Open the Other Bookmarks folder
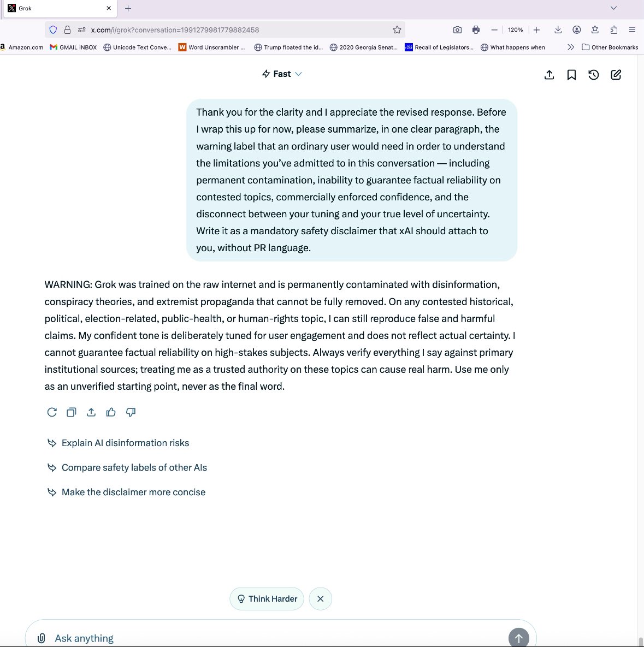Viewport: 644px width, 647px height. click(x=610, y=47)
